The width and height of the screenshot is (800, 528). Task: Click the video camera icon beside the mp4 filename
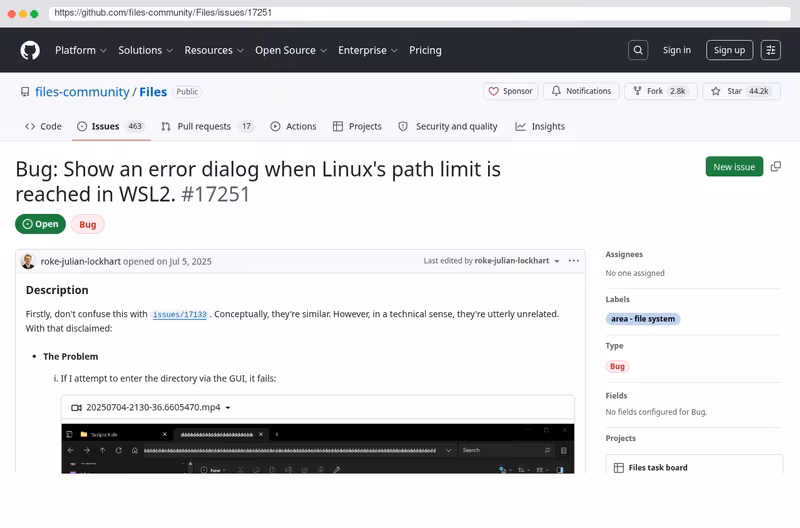pos(76,408)
